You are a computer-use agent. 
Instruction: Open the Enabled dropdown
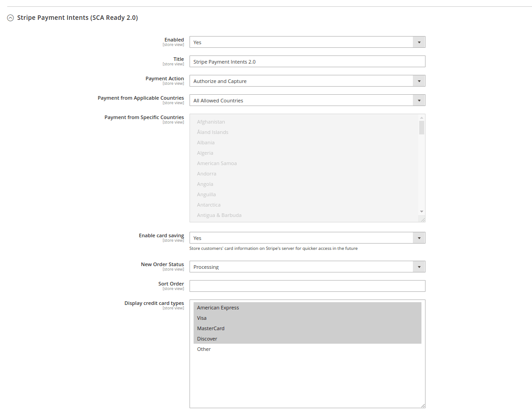pyautogui.click(x=307, y=42)
